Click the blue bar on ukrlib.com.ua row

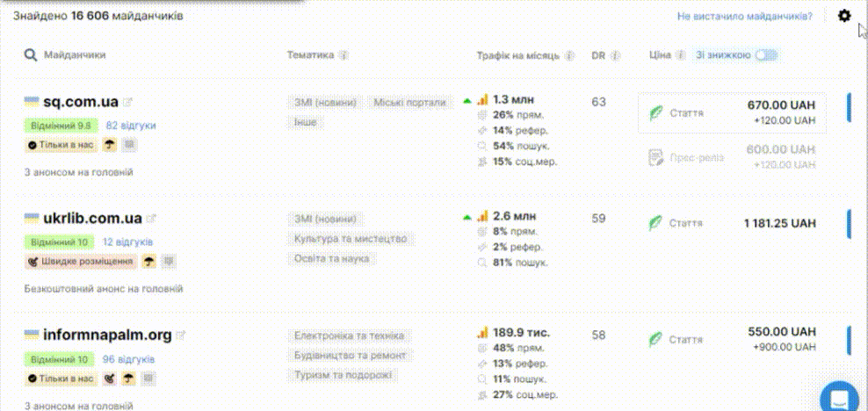[850, 223]
